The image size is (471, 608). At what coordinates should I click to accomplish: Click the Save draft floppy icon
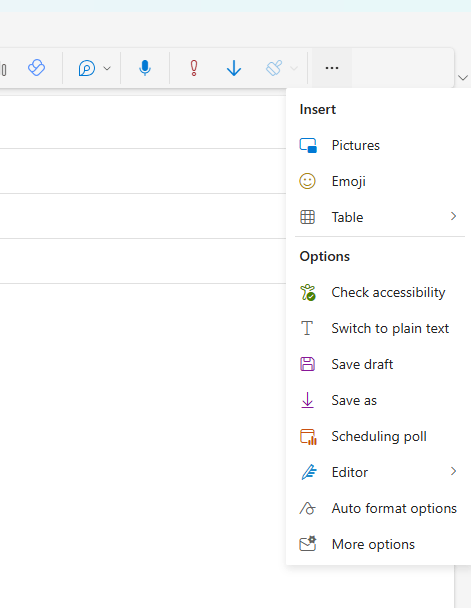(307, 364)
